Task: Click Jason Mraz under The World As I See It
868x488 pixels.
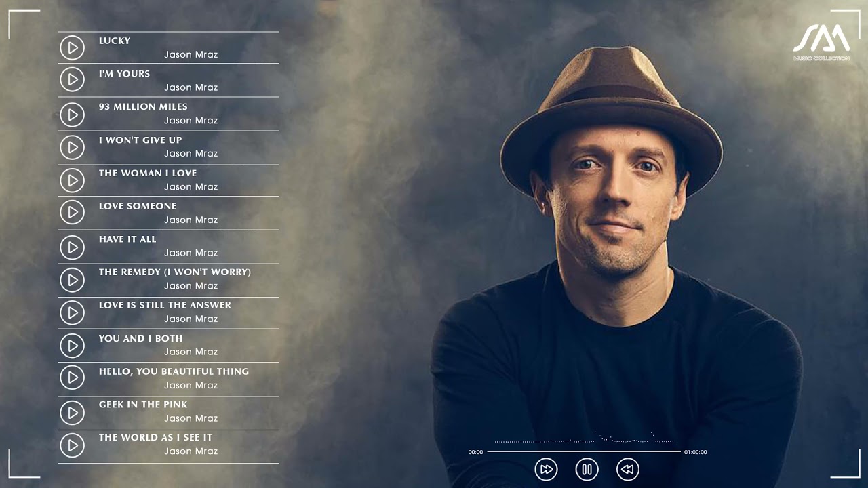Action: [x=191, y=451]
